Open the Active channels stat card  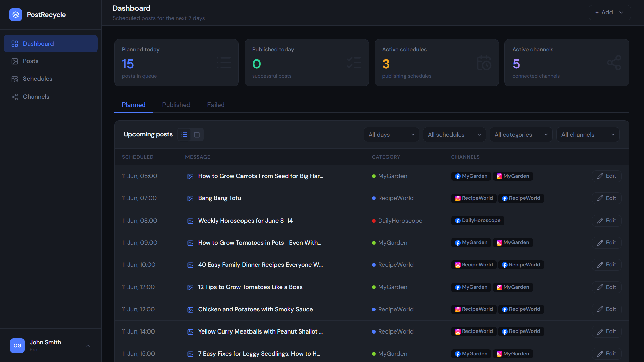tap(567, 63)
